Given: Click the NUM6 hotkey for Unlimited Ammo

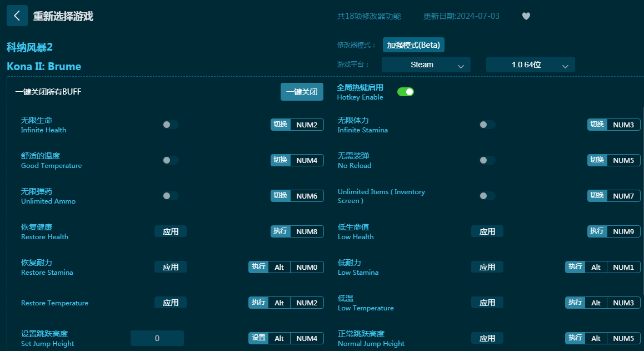Looking at the screenshot, I should [307, 196].
